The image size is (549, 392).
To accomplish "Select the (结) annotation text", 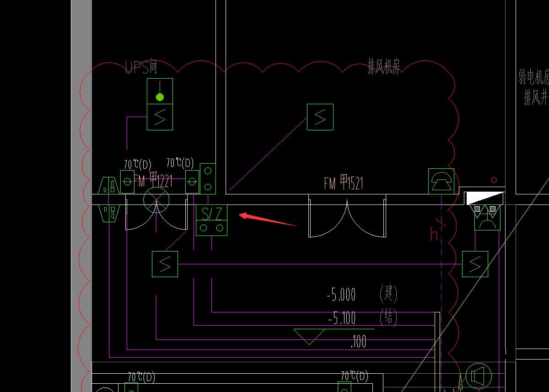I will (388, 317).
